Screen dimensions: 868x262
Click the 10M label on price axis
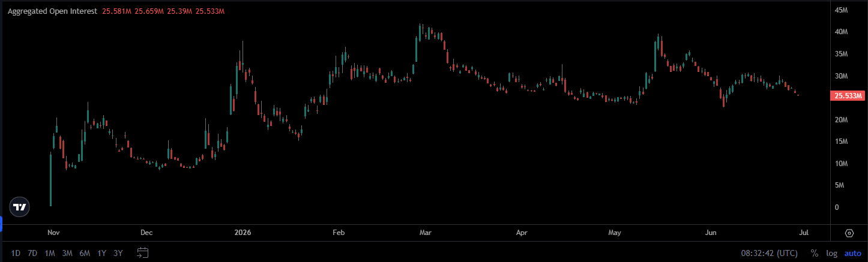(841, 164)
